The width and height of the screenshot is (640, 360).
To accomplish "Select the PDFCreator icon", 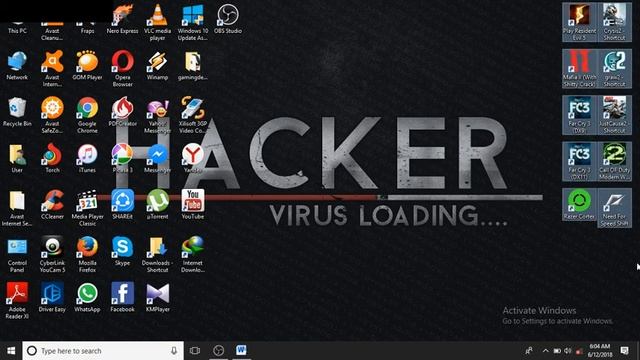I will (x=122, y=112).
